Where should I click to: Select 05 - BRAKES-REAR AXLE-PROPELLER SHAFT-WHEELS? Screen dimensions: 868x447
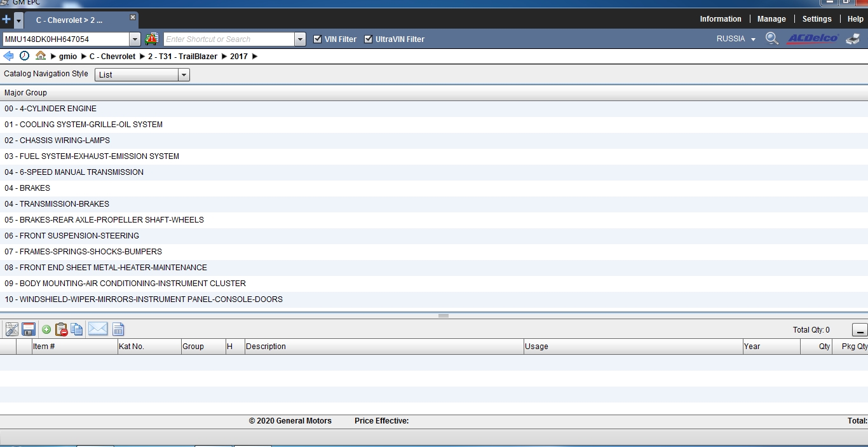click(x=434, y=220)
